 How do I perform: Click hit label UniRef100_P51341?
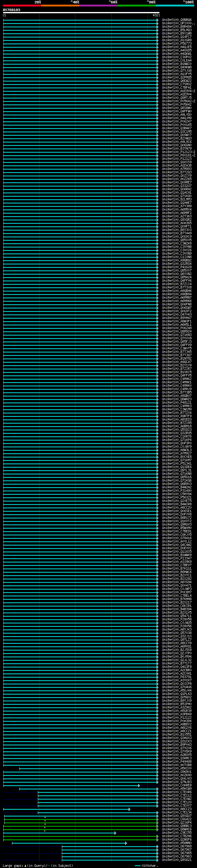click(177, 463)
